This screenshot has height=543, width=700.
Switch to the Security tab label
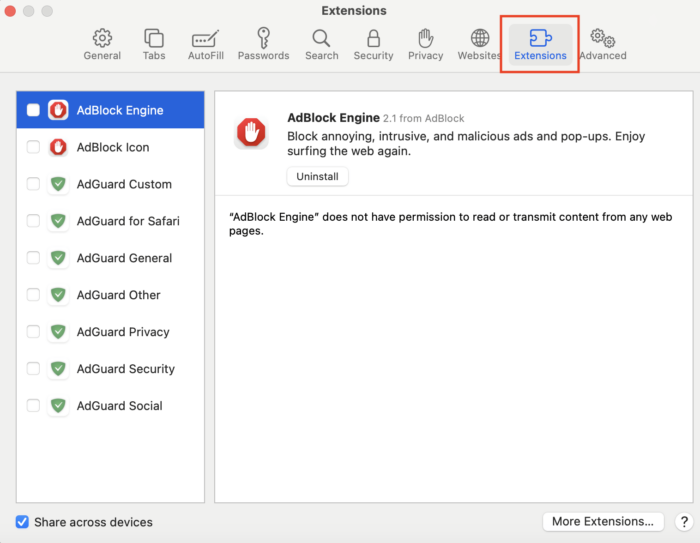pyautogui.click(x=374, y=55)
